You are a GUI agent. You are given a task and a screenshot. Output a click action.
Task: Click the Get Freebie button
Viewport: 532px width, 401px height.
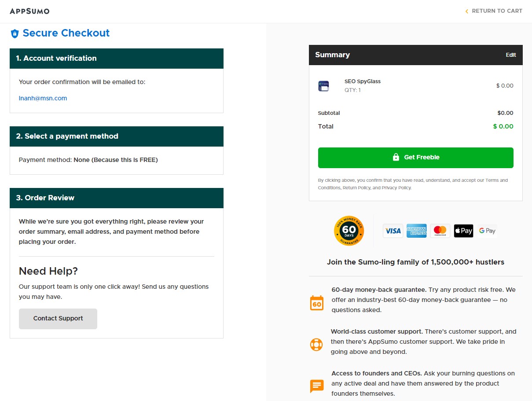click(x=416, y=158)
